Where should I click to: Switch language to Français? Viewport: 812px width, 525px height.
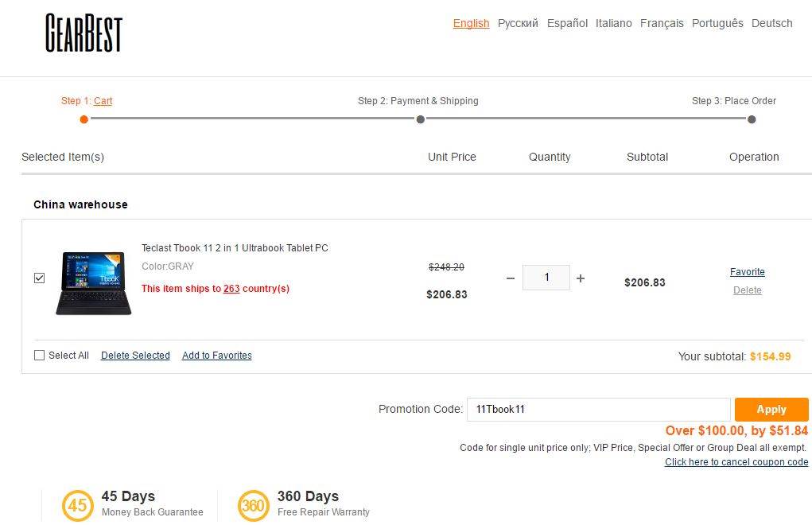coord(662,23)
